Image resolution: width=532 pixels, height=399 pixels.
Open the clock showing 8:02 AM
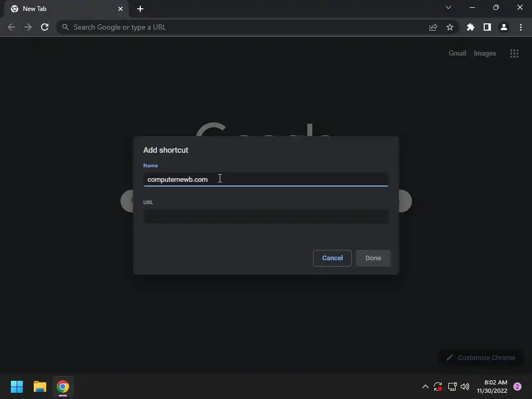[x=491, y=387]
